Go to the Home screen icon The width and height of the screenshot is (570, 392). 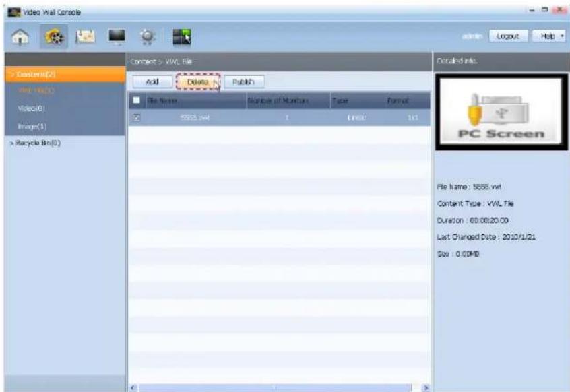(20, 36)
